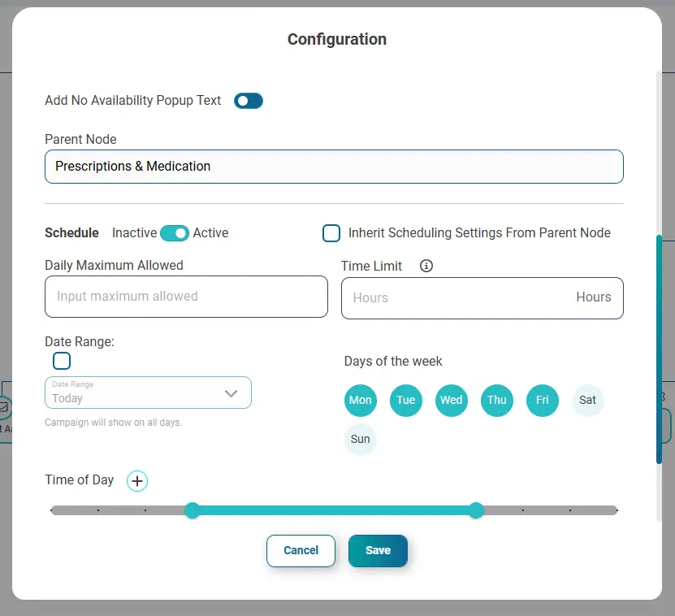
Task: Enable Sun in days of week
Action: pos(361,440)
